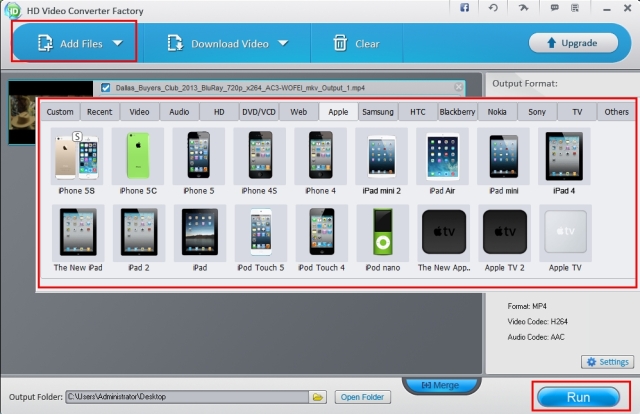Viewport: 640px width, 414px height.
Task: Select the Apple devices tab
Action: (x=338, y=112)
